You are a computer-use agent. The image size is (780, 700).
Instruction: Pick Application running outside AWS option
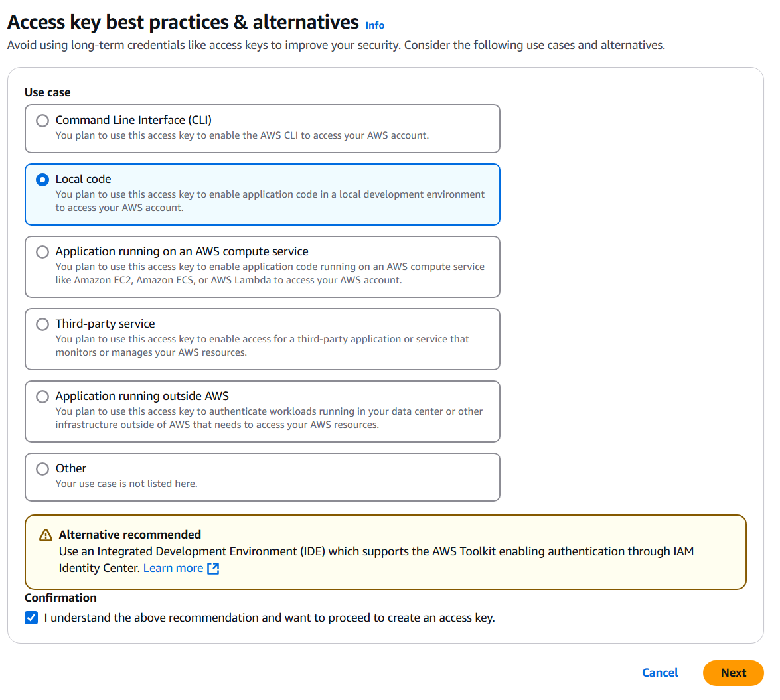tap(42, 397)
